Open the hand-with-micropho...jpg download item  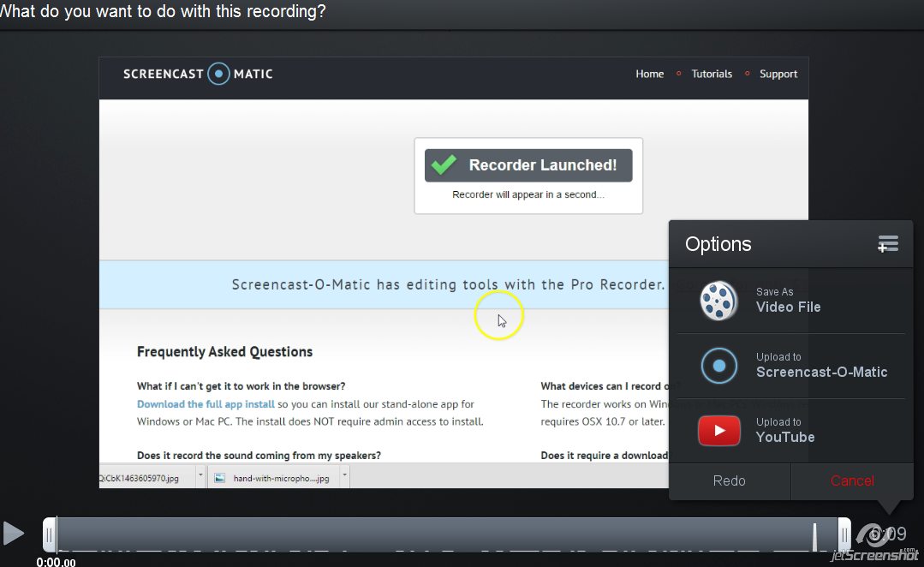click(x=274, y=478)
